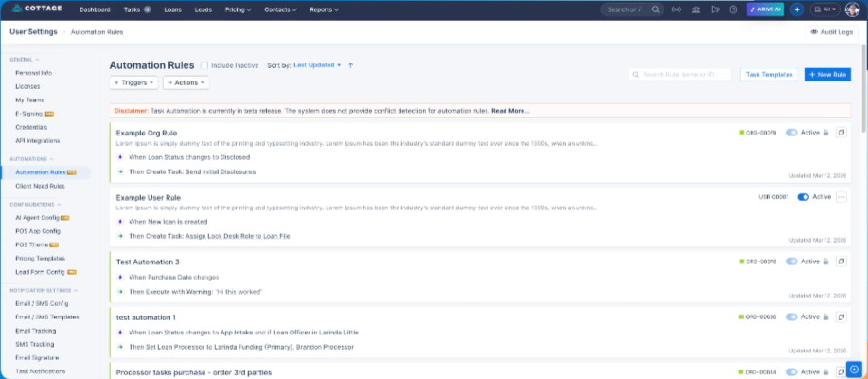
Task: Focus the global Search field in header
Action: click(x=632, y=9)
